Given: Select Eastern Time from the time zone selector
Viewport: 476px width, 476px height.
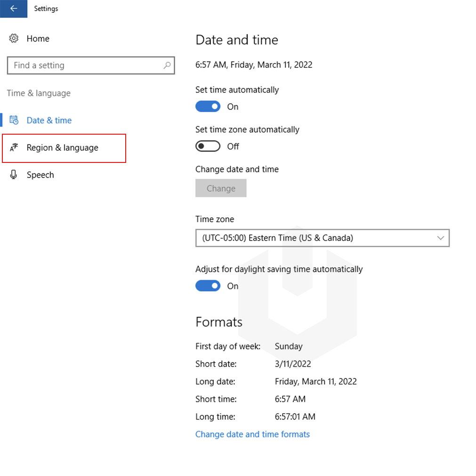Looking at the screenshot, I should coord(323,238).
